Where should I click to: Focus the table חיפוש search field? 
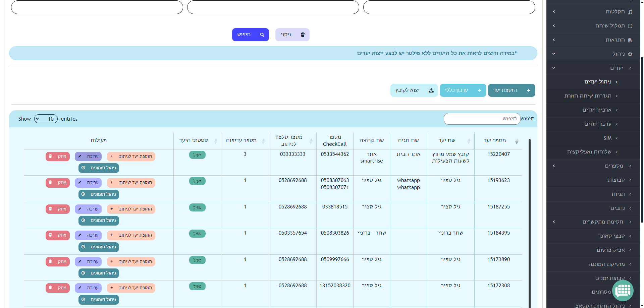coord(482,119)
